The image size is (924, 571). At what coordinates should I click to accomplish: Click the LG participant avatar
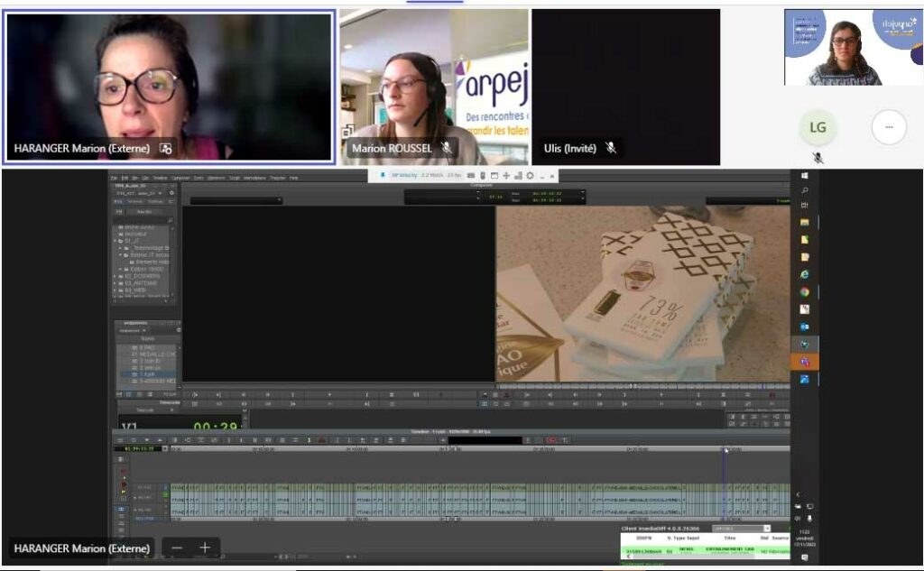pyautogui.click(x=818, y=128)
